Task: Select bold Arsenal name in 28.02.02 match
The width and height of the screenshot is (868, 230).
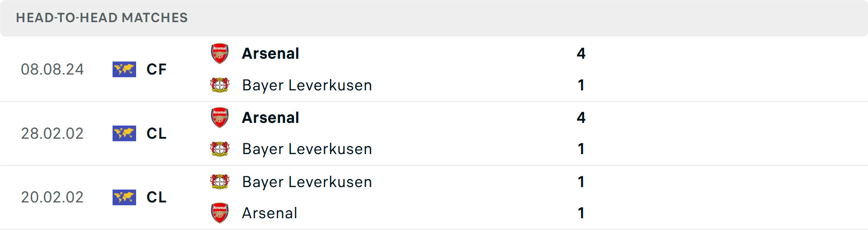Action: click(x=270, y=117)
